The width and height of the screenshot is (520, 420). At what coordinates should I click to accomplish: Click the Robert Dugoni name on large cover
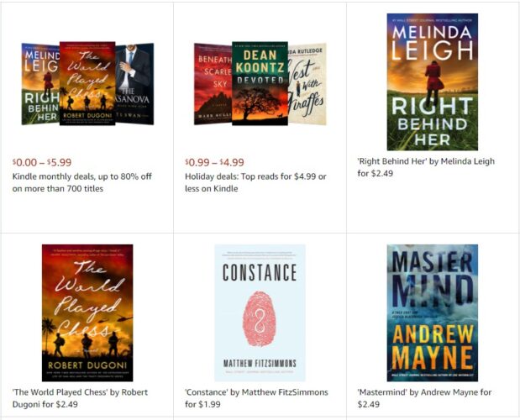[87, 365]
